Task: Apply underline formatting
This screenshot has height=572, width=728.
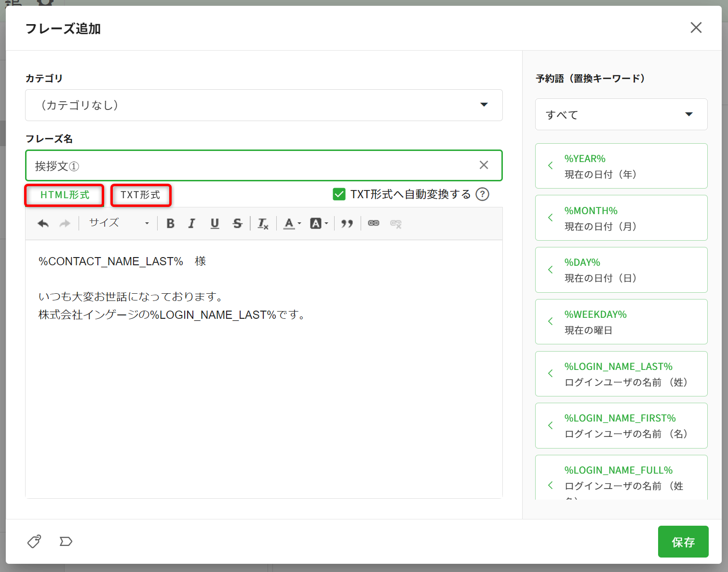Action: 215,223
